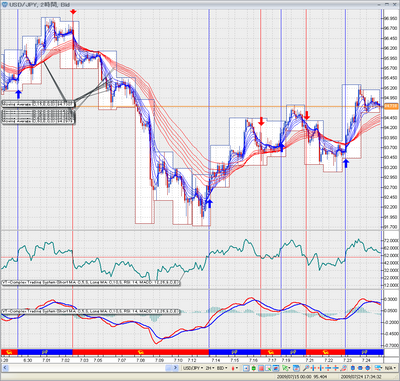Viewport: 400px width, 381px height.
Task: Click the long red trend bar segment under 7.08
Action: click(140, 352)
